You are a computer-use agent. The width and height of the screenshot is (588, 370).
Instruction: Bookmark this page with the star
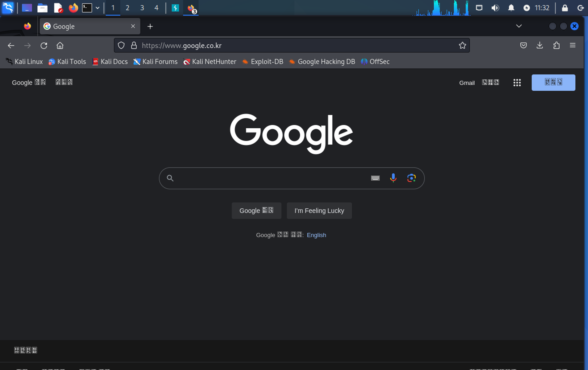(x=462, y=45)
